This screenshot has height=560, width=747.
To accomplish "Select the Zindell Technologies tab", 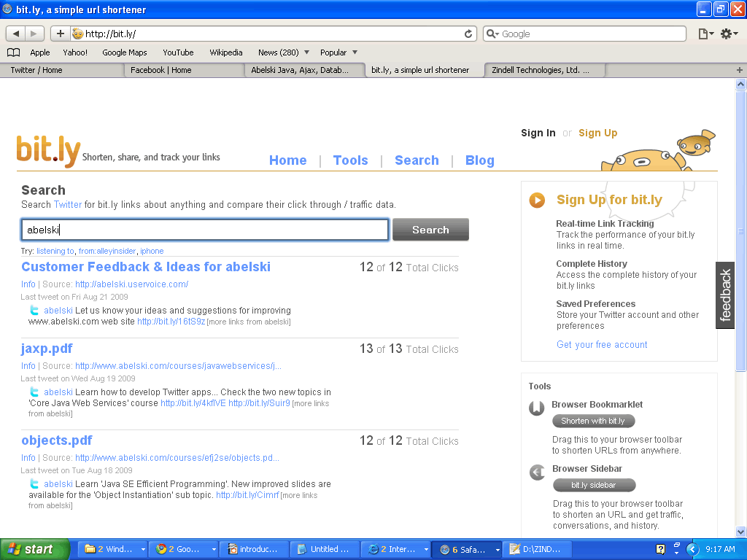I will [x=545, y=70].
